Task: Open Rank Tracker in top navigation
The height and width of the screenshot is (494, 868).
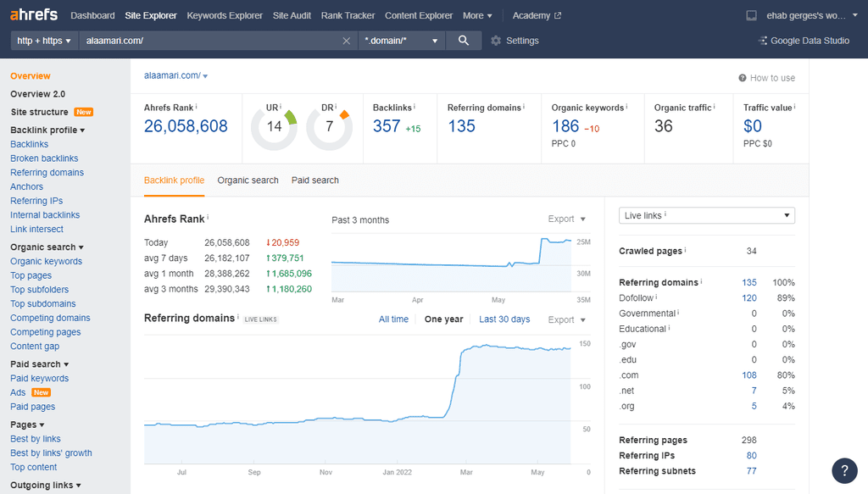Action: [348, 15]
